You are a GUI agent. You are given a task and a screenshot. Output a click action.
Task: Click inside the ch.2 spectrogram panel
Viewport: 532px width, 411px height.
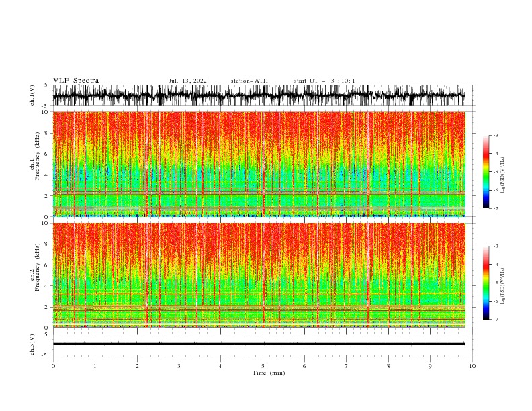coord(259,275)
